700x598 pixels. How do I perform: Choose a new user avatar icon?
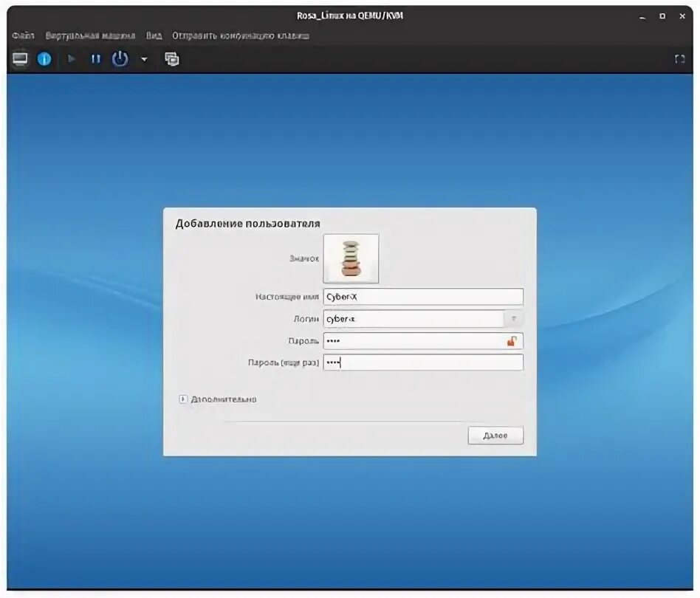[351, 258]
